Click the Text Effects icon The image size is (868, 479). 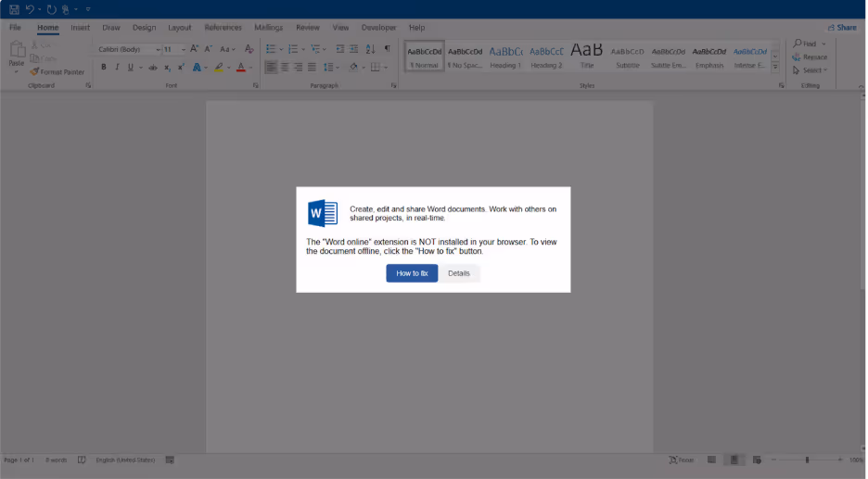pos(197,68)
